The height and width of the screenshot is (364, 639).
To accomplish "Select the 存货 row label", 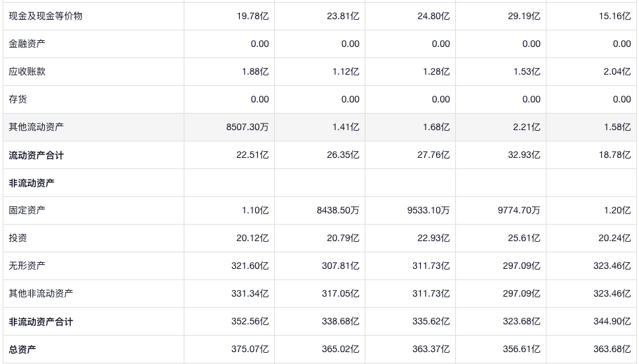I will pos(18,99).
